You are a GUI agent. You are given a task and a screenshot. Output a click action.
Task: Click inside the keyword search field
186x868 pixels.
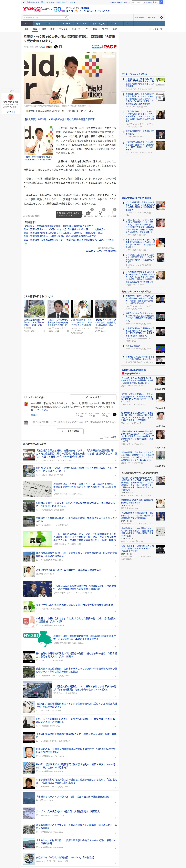pos(44,18)
